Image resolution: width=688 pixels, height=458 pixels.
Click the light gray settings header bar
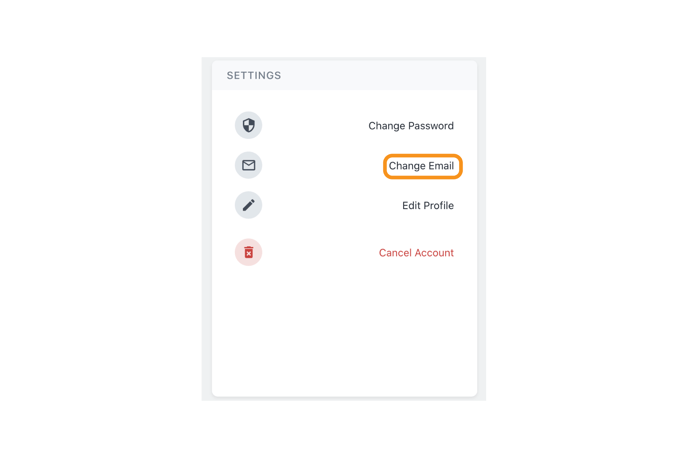[344, 75]
